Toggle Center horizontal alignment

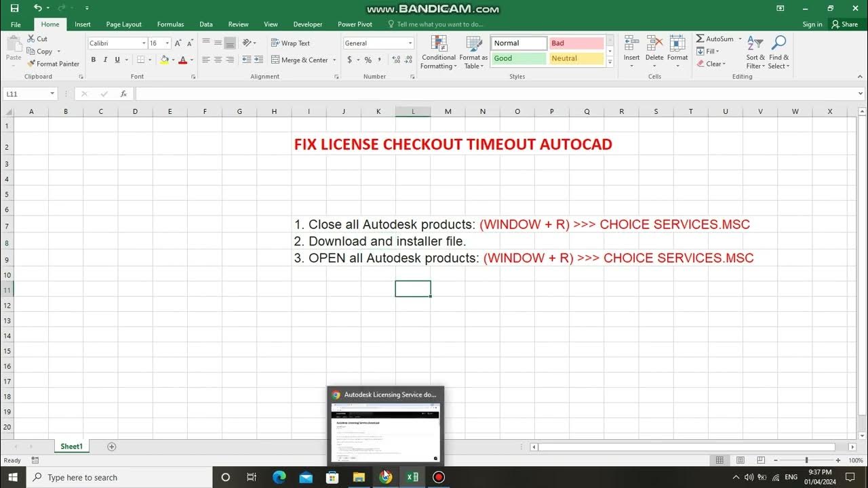coord(218,60)
